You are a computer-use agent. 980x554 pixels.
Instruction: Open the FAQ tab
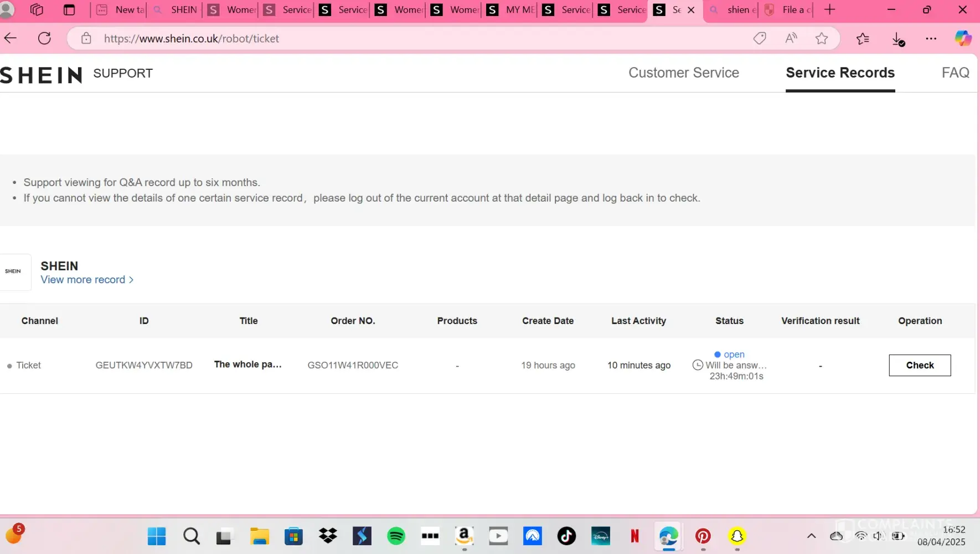point(955,73)
